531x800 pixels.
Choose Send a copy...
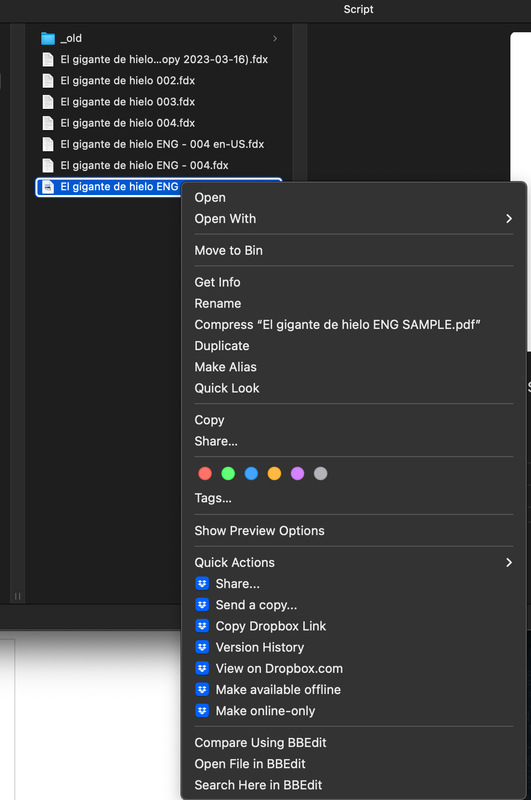(256, 605)
